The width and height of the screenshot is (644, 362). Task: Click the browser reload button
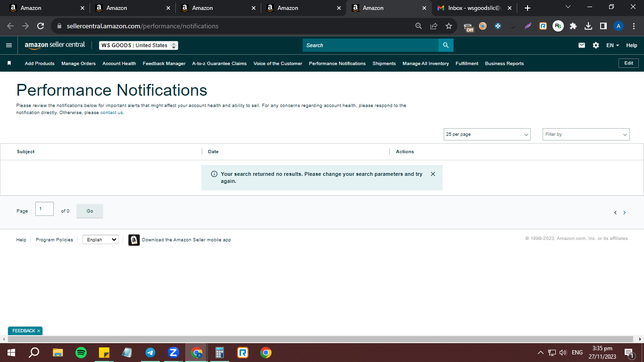(x=41, y=26)
